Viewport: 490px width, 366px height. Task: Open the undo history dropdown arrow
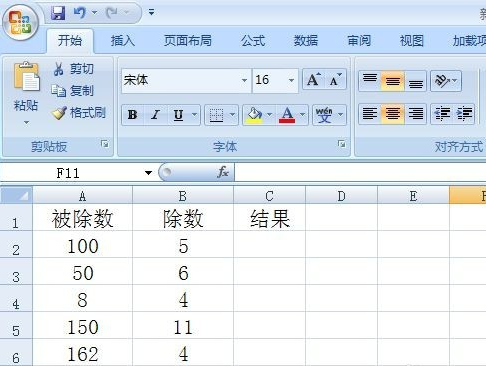coord(94,13)
